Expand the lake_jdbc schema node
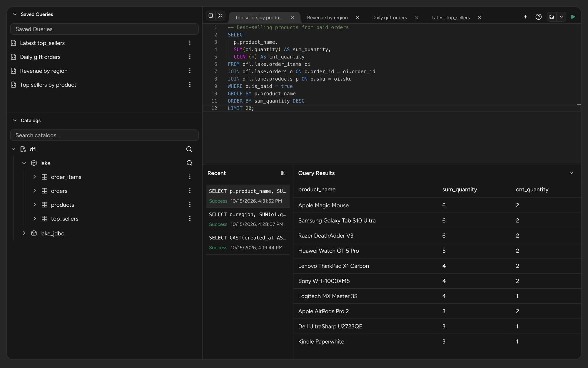Viewport: 588px width, 368px height. pyautogui.click(x=24, y=233)
